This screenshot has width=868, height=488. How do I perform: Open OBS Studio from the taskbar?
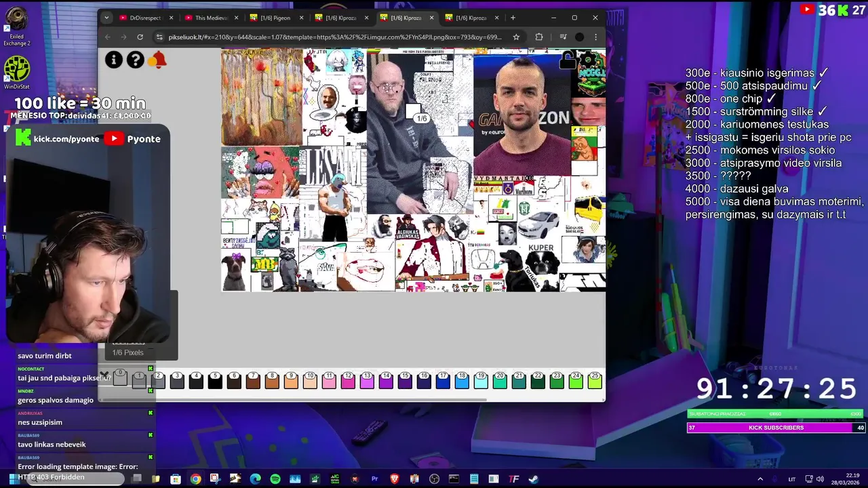coord(434,479)
